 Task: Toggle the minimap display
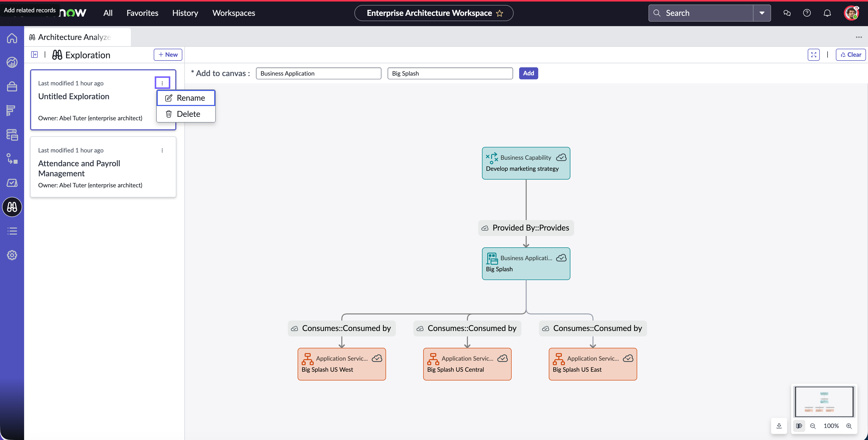pyautogui.click(x=799, y=426)
